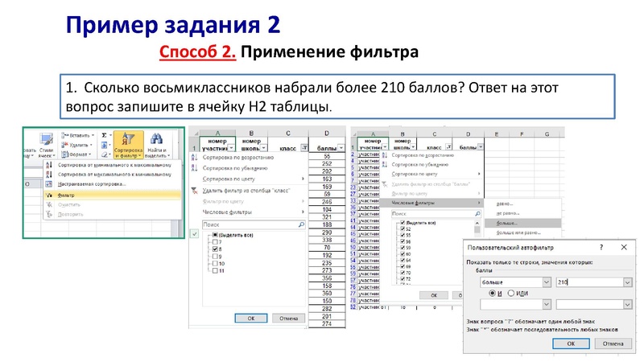Click OK in the баллы filter panel
The image size is (644, 362).
coord(434,295)
